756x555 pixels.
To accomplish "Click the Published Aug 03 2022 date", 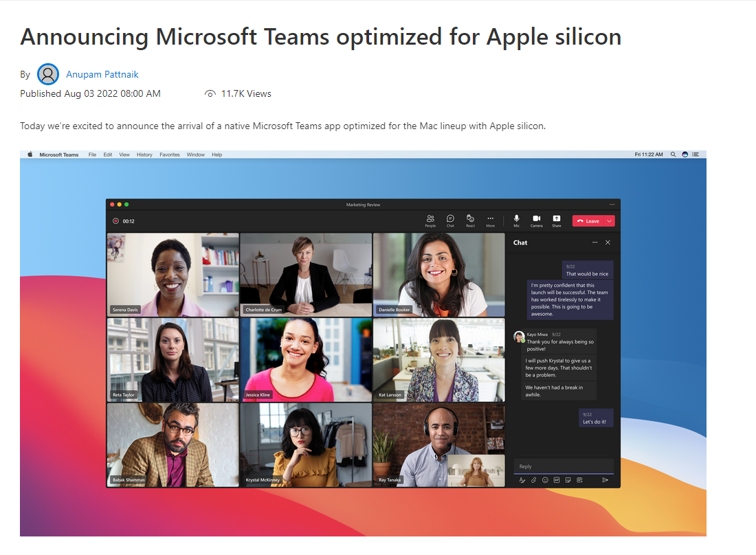I will point(90,94).
